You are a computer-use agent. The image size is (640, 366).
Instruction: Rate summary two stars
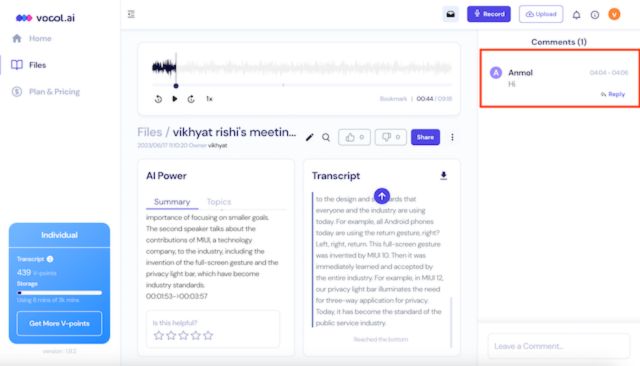pos(171,335)
